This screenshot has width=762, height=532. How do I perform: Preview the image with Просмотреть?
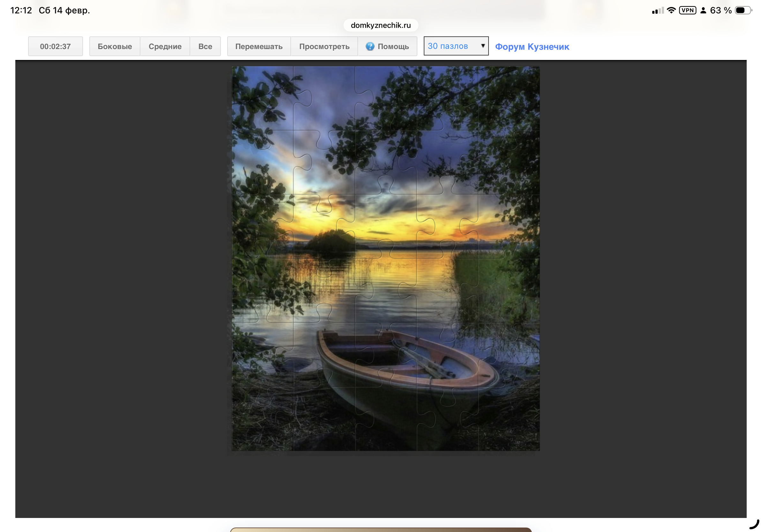324,47
